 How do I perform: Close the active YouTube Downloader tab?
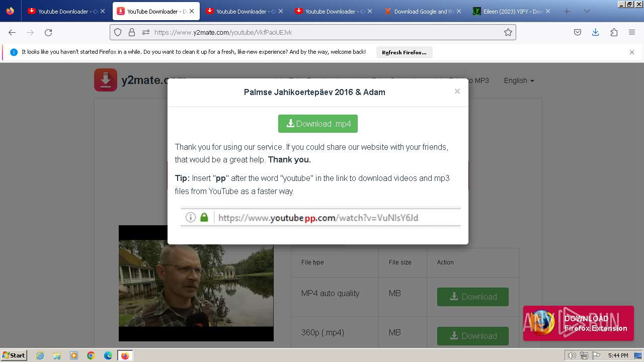192,11
